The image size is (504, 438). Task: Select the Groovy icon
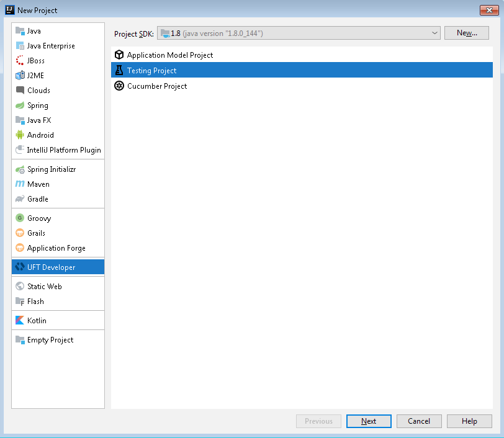point(20,218)
